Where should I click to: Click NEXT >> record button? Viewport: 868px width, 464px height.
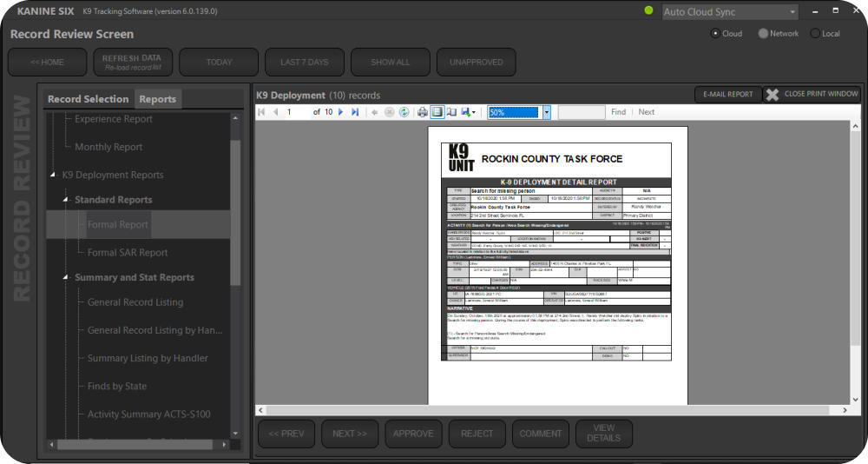coord(350,434)
